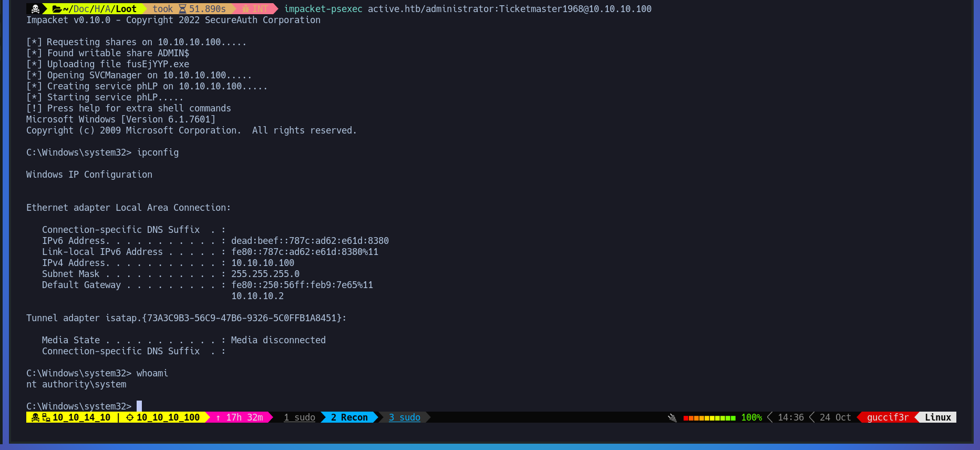This screenshot has height=450, width=980.
Task: Click the skull icon in the shell prompt
Action: [35, 9]
